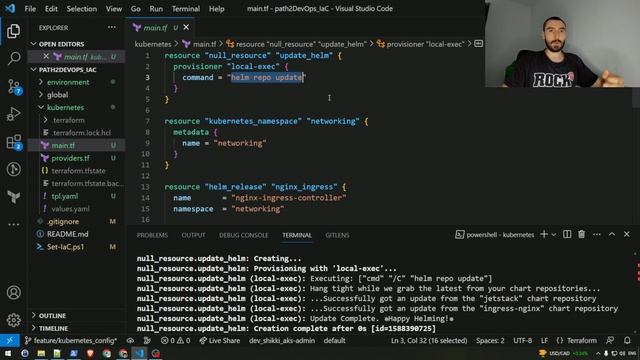Open the Help menu
The height and width of the screenshot is (360, 640).
click(x=216, y=9)
